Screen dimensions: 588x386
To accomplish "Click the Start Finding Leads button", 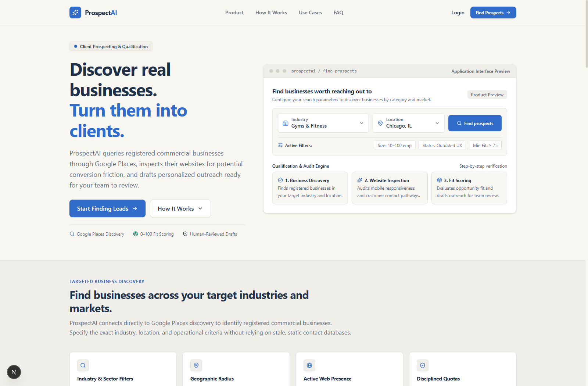I will click(x=107, y=208).
